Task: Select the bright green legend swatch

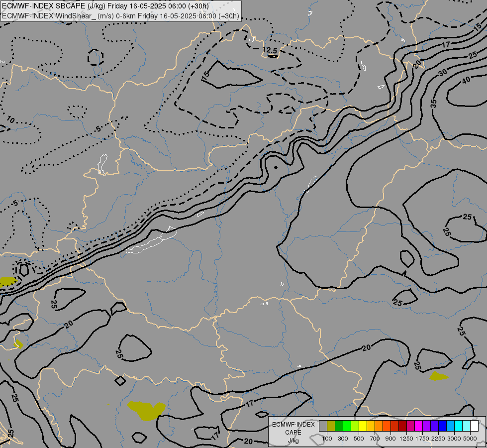Action: point(347,426)
